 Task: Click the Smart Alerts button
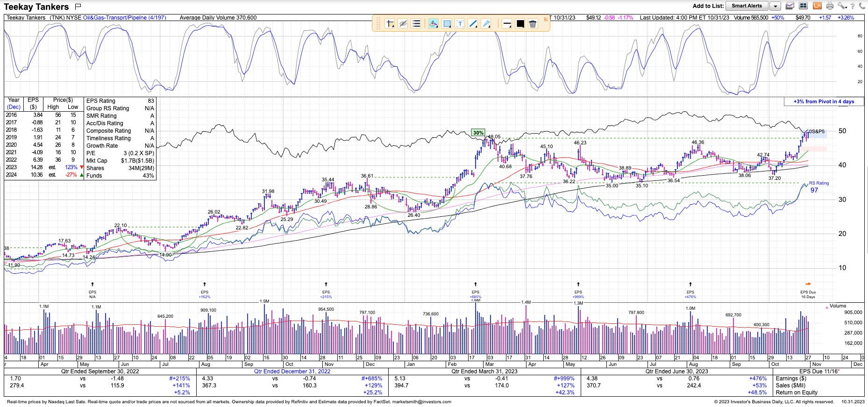pyautogui.click(x=747, y=6)
